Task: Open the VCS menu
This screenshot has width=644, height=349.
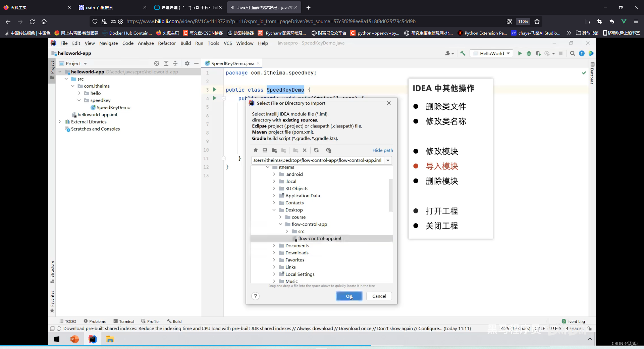Action: click(x=228, y=43)
